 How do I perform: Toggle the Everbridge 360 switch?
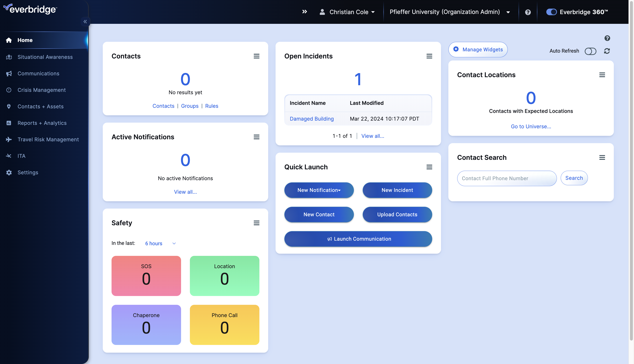(551, 12)
